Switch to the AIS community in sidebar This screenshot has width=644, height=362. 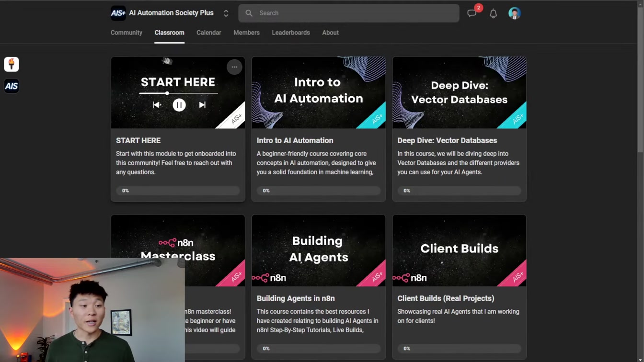point(11,86)
